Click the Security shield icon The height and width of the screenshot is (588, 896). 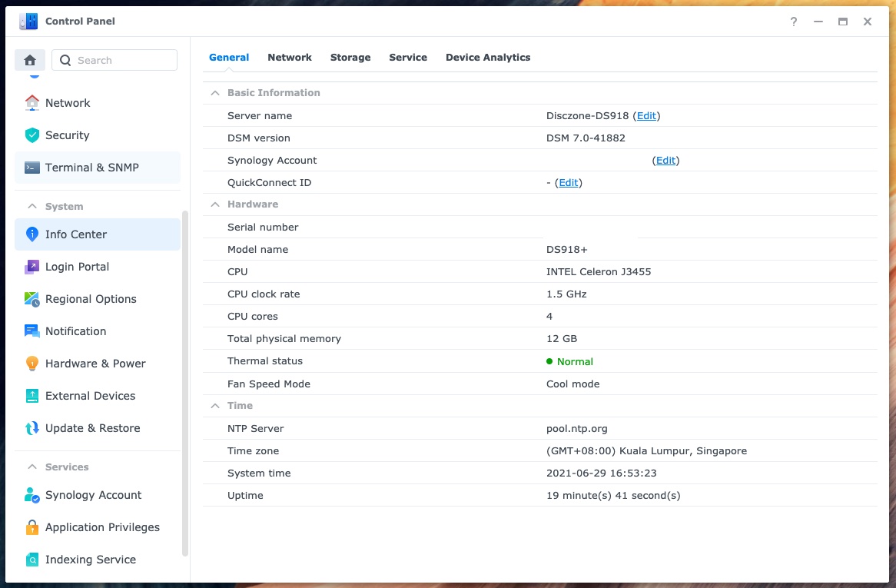point(32,135)
